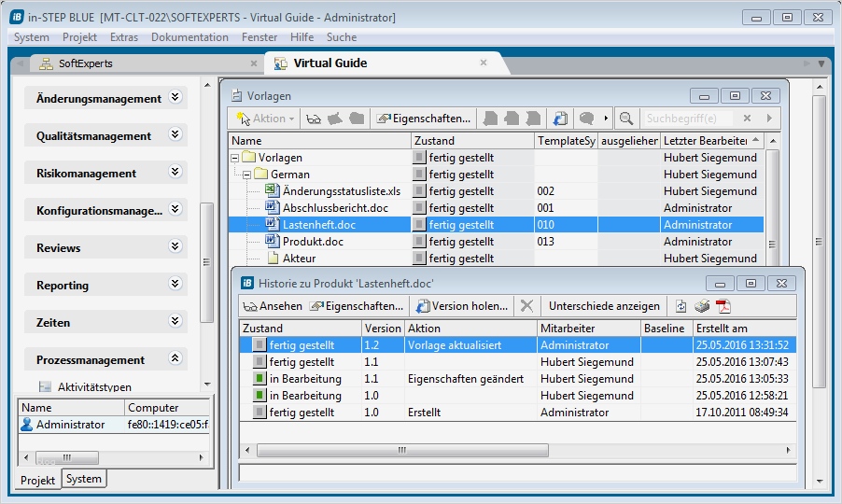The width and height of the screenshot is (842, 504).
Task: Click the Aktion cursor icon in Vorlagen toolbar
Action: click(x=244, y=119)
